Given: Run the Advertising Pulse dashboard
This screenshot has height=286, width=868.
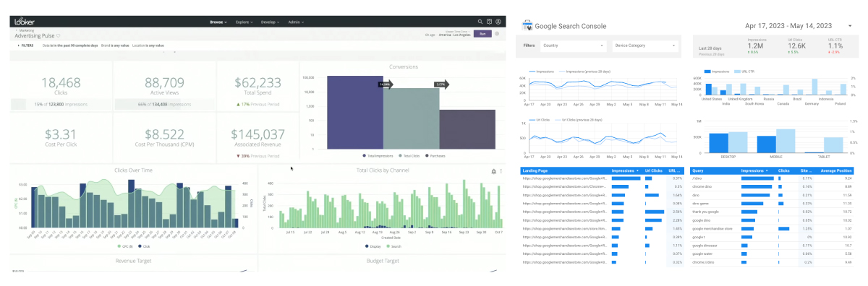Looking at the screenshot, I should click(x=482, y=33).
